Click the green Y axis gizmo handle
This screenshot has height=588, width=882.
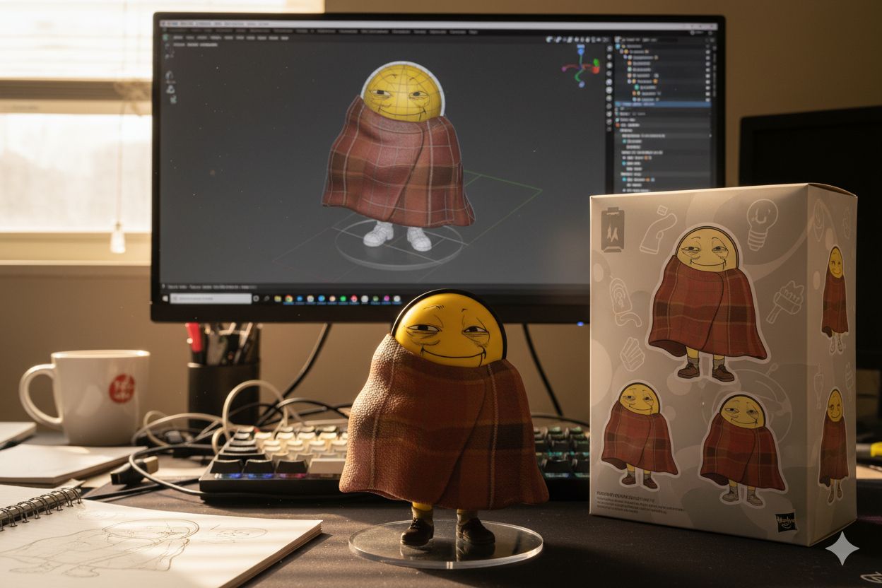[596, 62]
